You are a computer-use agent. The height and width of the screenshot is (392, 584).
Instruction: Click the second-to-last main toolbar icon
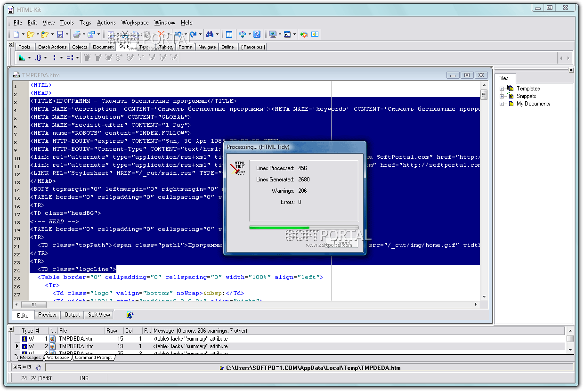point(304,34)
